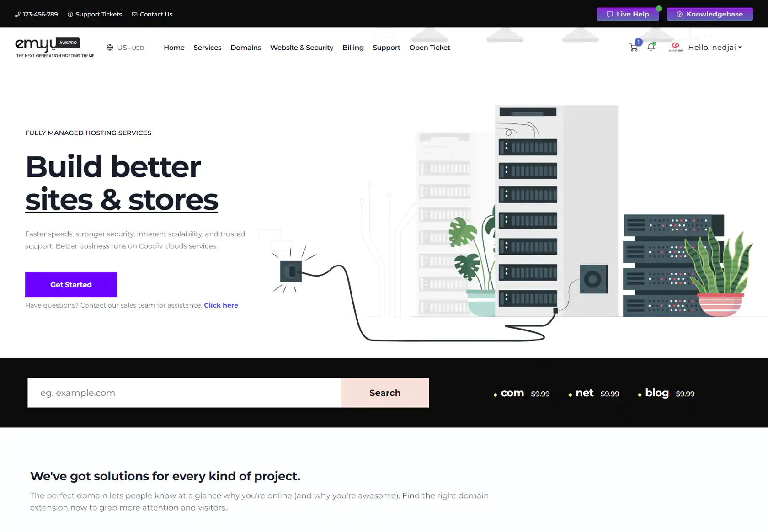Follow the Click here sales link

(x=221, y=305)
